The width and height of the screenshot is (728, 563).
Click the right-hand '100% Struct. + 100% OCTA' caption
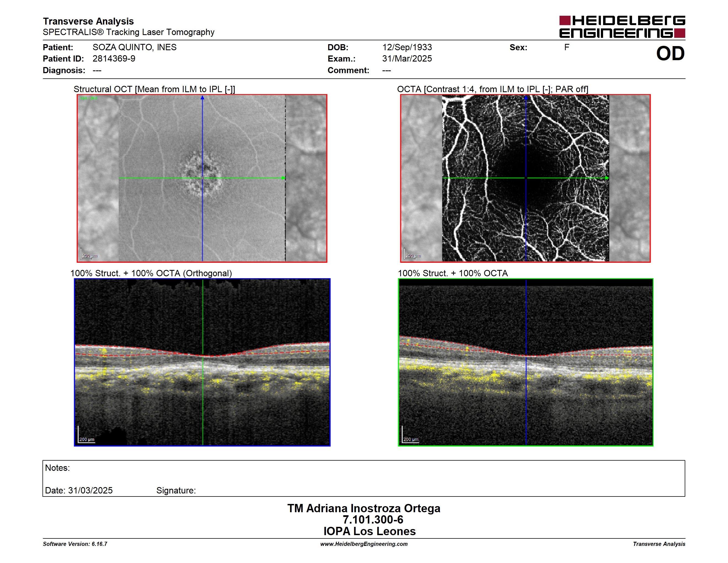coord(453,273)
